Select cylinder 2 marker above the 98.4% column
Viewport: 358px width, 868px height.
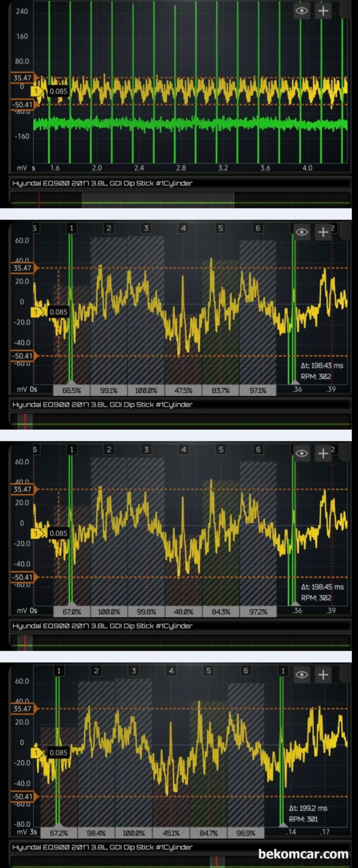point(96,671)
